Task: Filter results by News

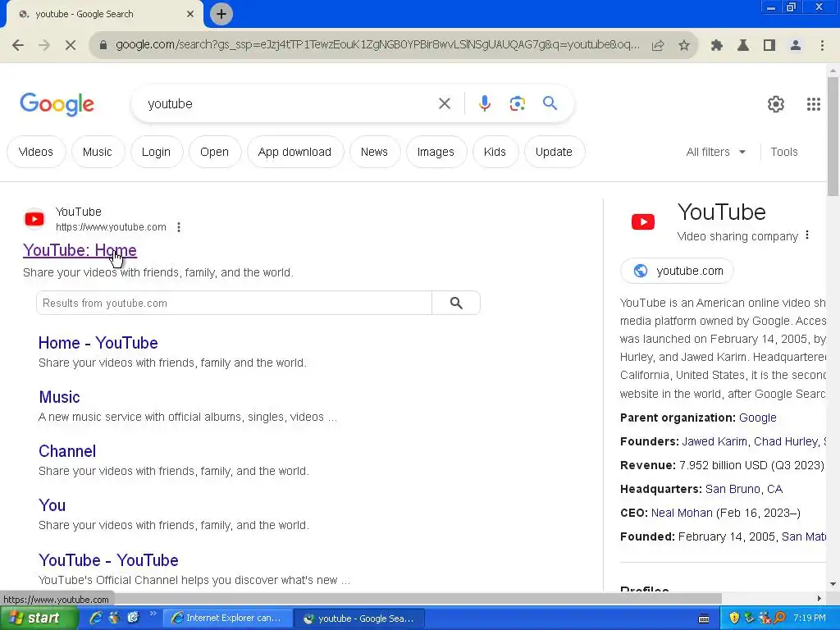Action: (x=374, y=152)
